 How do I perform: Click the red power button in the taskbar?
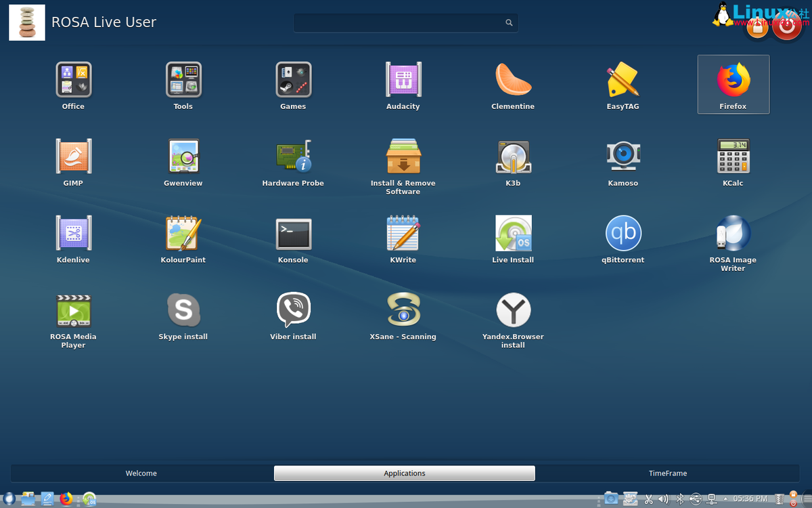tap(794, 503)
